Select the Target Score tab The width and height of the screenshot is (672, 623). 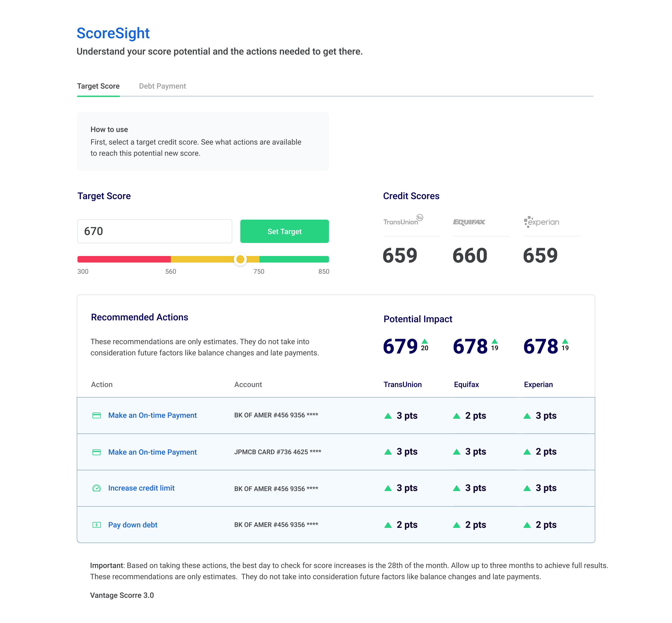[98, 86]
